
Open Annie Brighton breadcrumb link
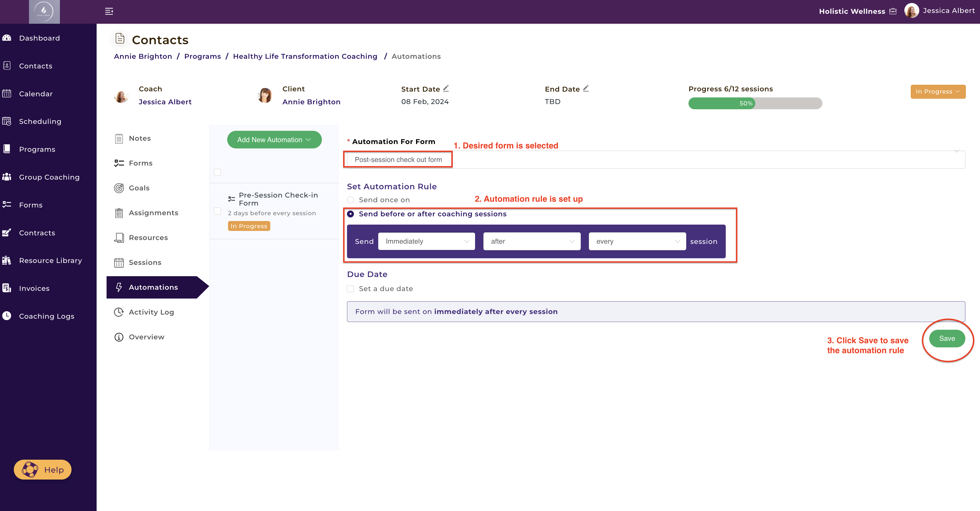[x=143, y=56]
